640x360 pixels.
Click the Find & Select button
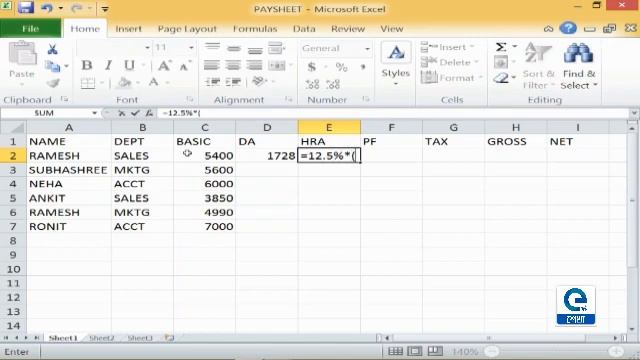[579, 65]
